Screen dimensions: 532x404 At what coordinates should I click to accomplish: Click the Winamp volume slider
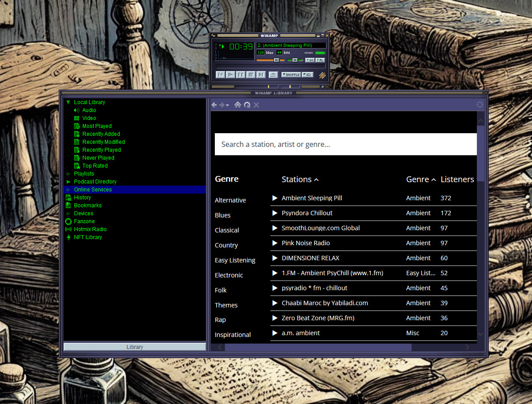[270, 60]
